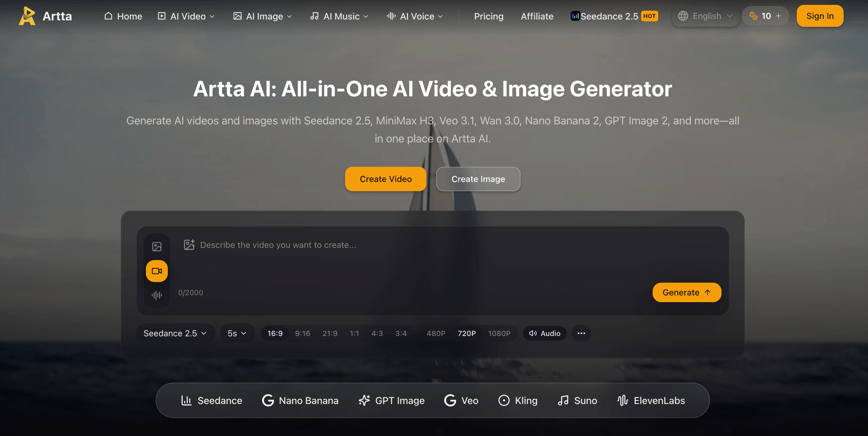
Task: Select the video camera mode icon
Action: click(157, 271)
